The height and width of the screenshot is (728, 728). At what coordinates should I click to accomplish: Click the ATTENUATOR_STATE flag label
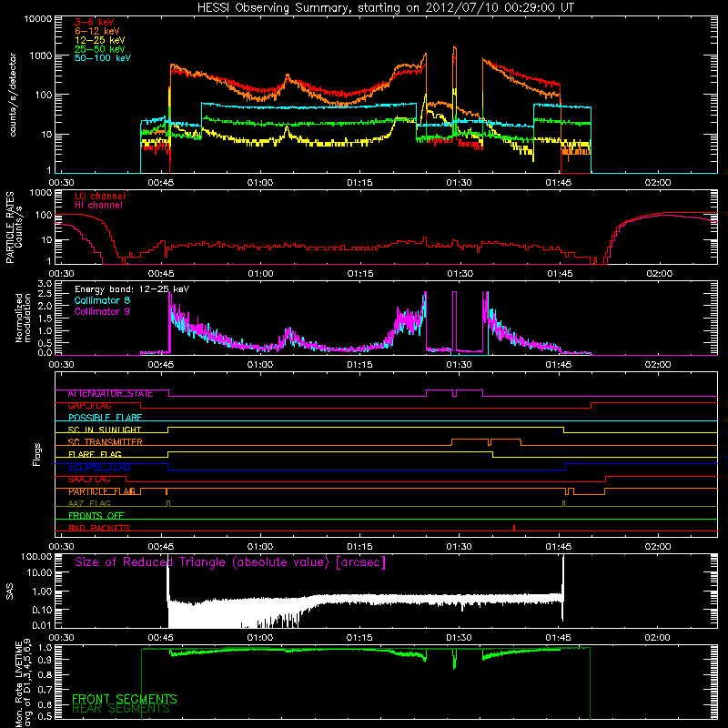110,394
